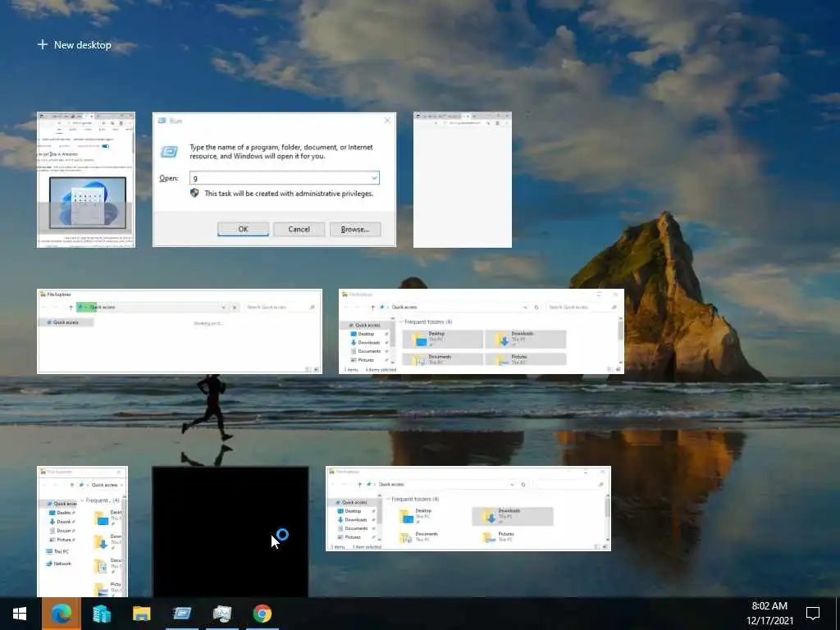Open Google Chrome from the taskbar
The width and height of the screenshot is (840, 630).
click(x=262, y=614)
